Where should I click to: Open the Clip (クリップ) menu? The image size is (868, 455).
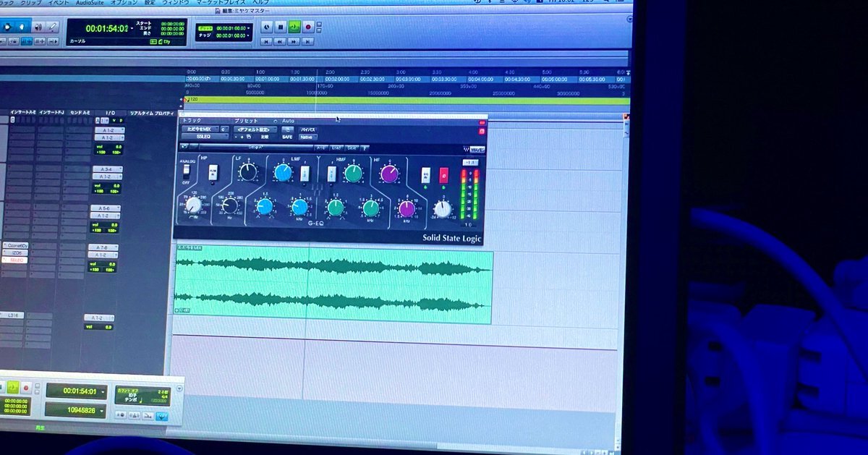tap(30, 2)
